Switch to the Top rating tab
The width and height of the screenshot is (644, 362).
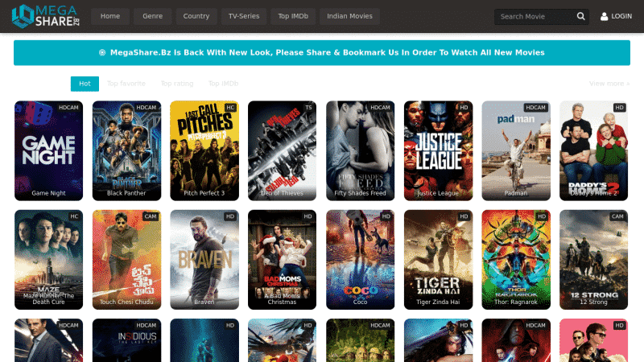(x=177, y=84)
